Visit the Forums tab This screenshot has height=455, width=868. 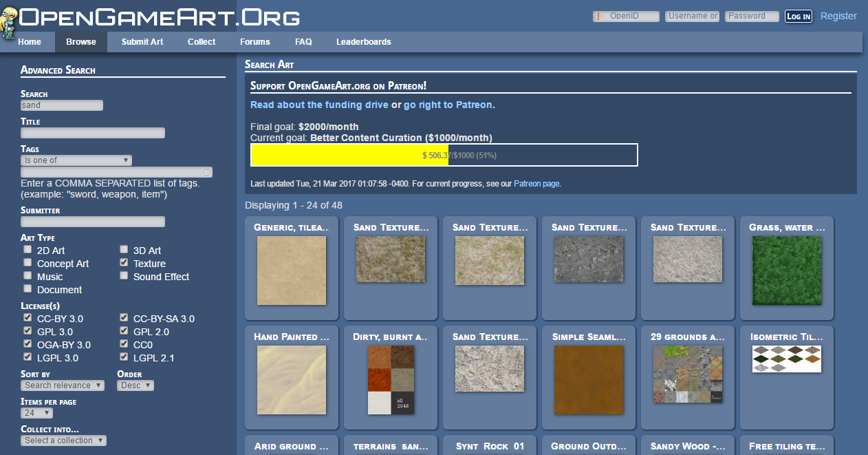point(255,42)
